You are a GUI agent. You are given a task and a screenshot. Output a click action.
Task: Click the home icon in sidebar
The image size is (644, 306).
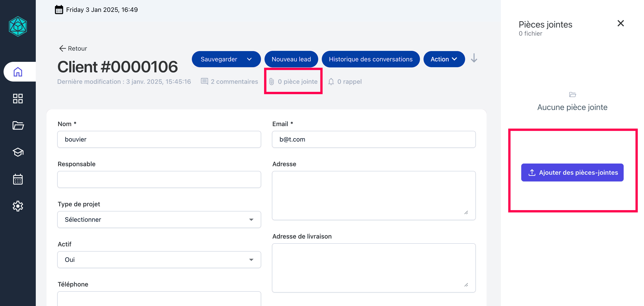pos(18,72)
